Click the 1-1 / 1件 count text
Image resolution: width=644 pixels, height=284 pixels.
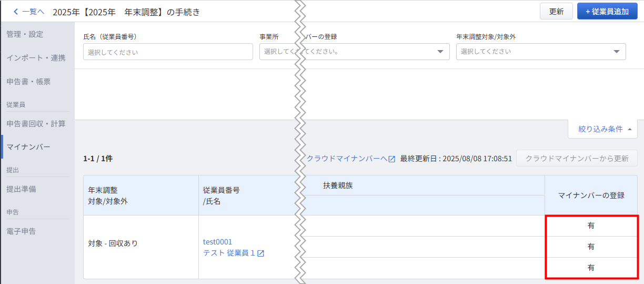coord(98,158)
